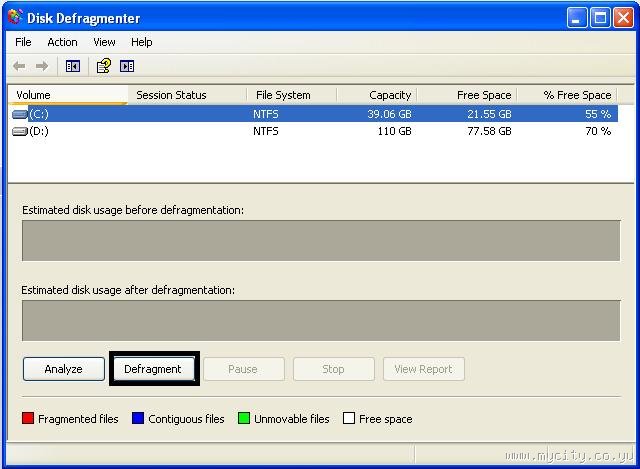640x469 pixels.
Task: Click blue Contiguous files swatch
Action: click(x=138, y=418)
